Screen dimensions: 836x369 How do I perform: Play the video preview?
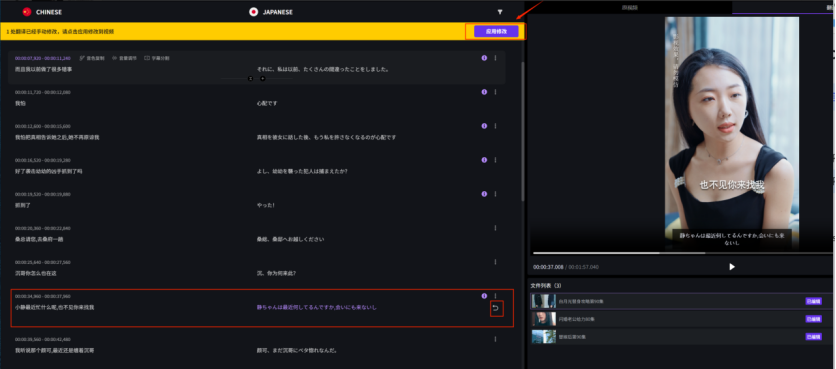click(x=732, y=267)
